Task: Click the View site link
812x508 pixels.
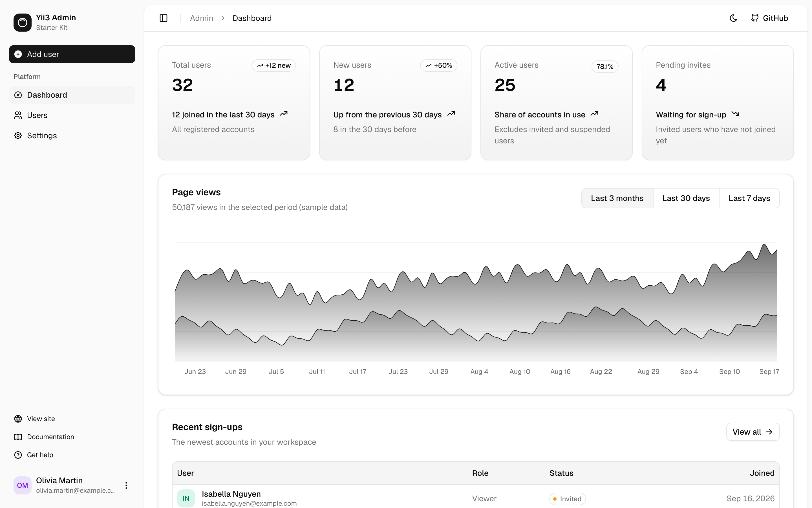Action: [72, 419]
